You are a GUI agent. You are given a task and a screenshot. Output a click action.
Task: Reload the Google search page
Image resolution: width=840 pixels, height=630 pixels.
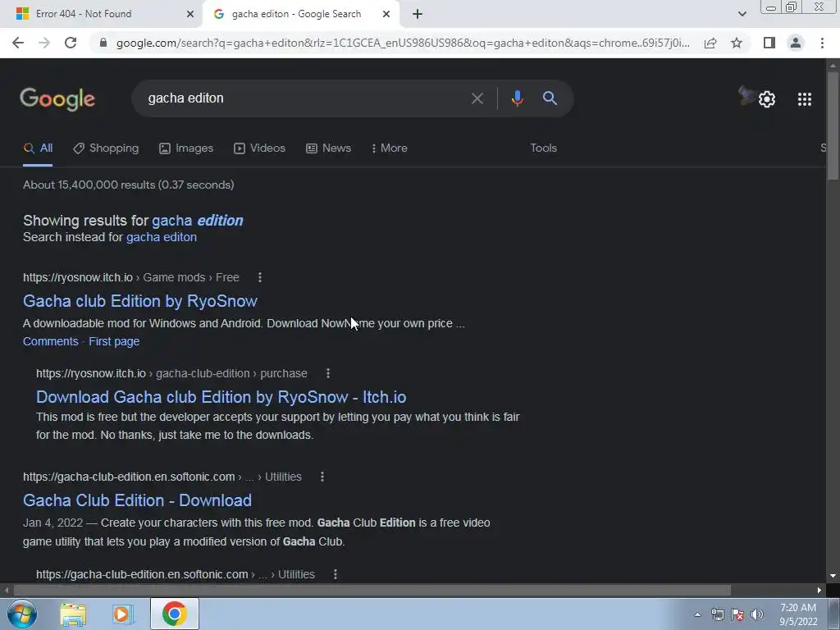click(x=71, y=43)
